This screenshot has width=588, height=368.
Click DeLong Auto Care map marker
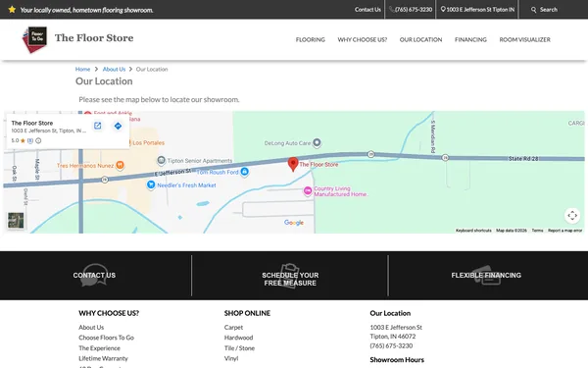(317, 142)
